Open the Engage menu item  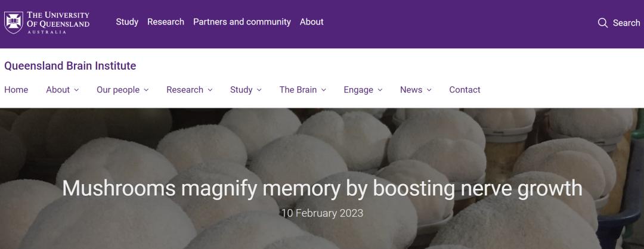click(358, 90)
